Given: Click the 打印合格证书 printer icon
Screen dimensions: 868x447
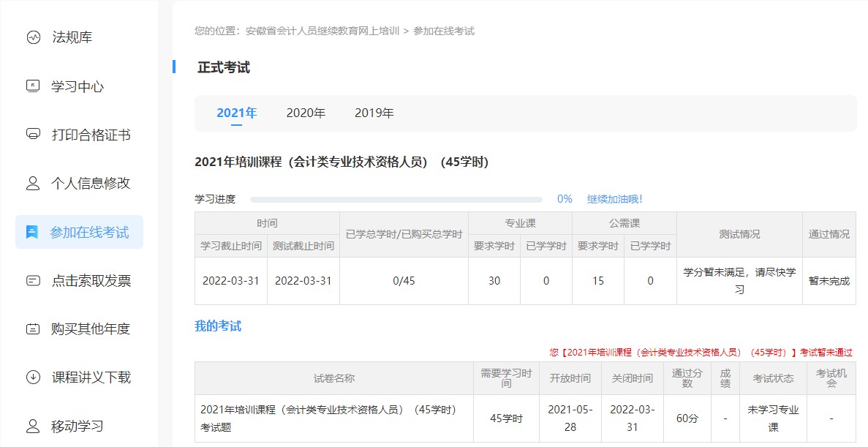Looking at the screenshot, I should point(33,135).
